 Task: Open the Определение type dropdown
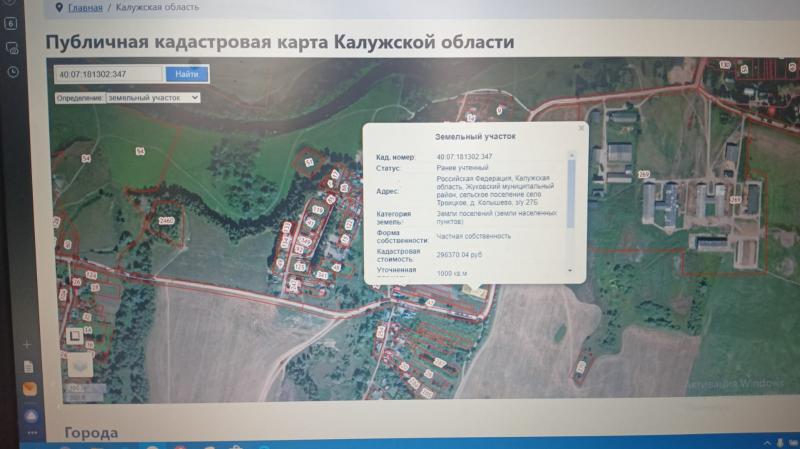(153, 98)
